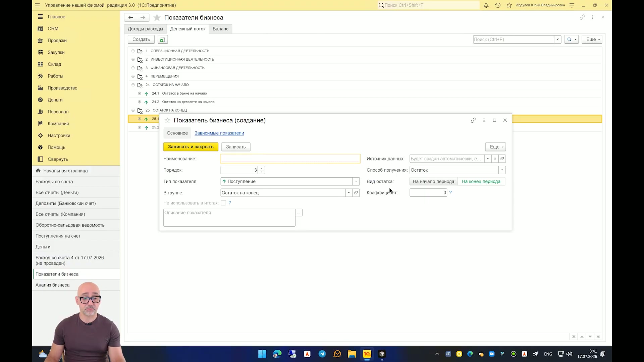The height and width of the screenshot is (362, 644).
Task: Expand ОПЕРАЦИОННАЯ ДЕЯТЕЛЬНОСТЬ tree group
Action: 133,51
